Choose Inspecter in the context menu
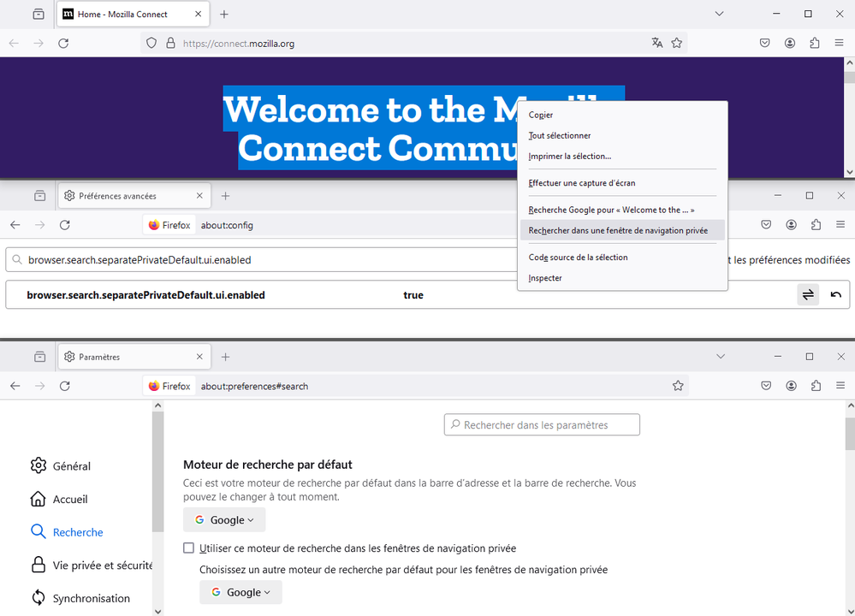Viewport: 855px width, 616px height. (x=622, y=278)
